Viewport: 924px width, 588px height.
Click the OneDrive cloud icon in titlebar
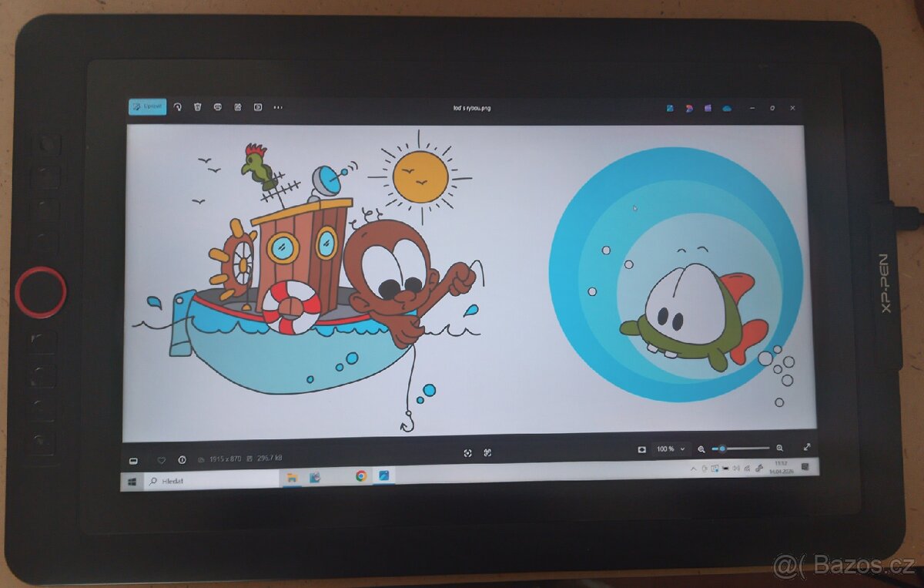click(727, 108)
